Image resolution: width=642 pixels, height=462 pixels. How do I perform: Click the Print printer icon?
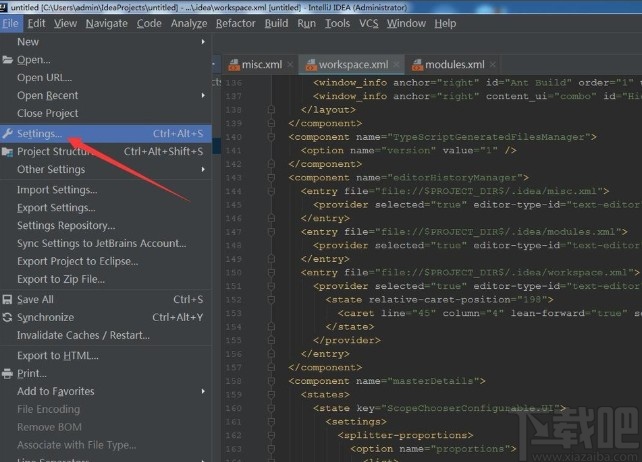8,374
